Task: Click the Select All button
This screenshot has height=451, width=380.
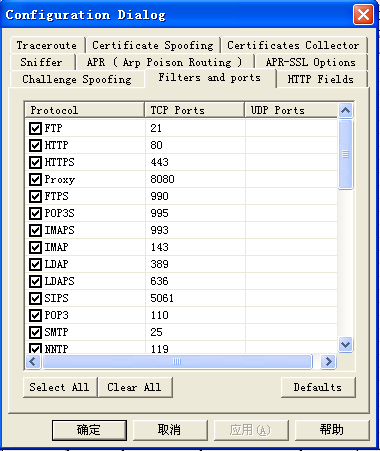Action: point(60,387)
